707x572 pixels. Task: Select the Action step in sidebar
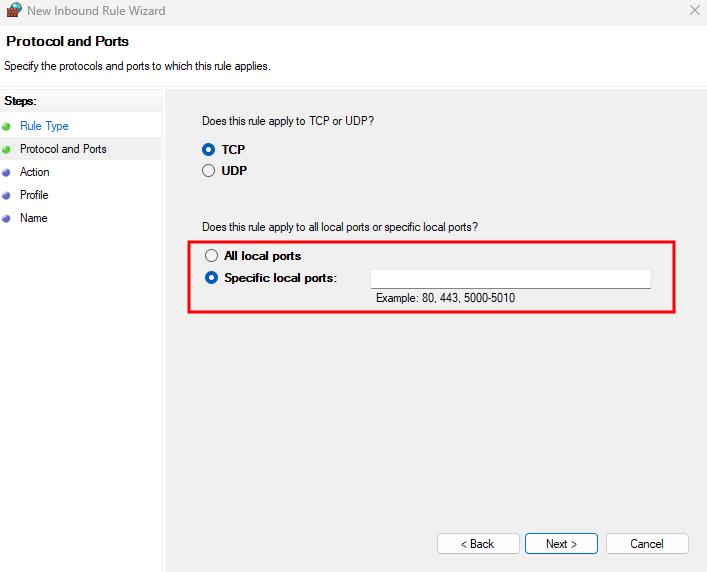(35, 172)
